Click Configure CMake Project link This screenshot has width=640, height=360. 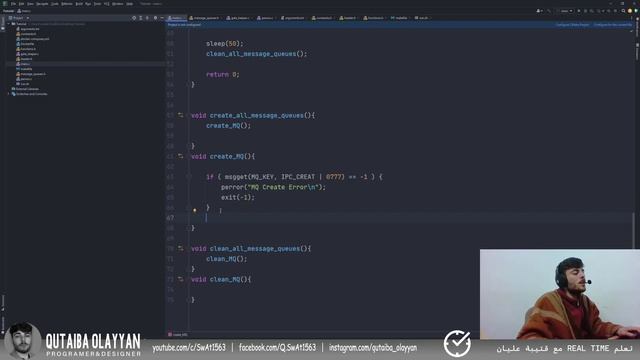[x=572, y=25]
